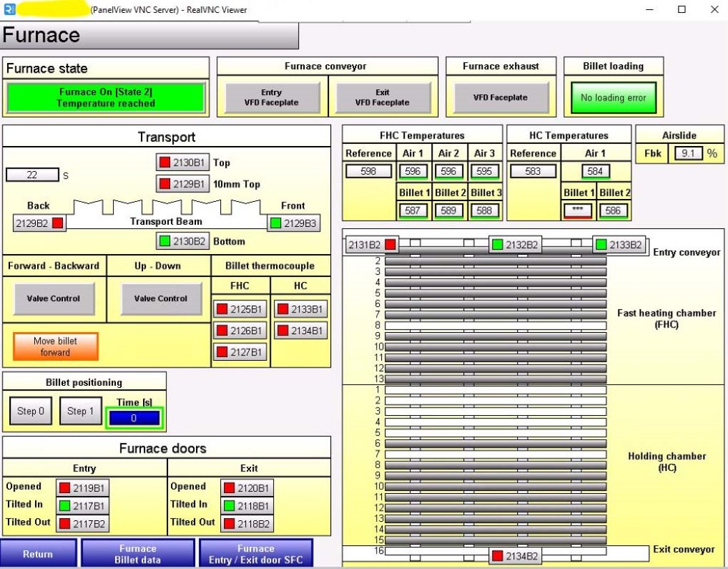Viewport: 728px width, 569px height.
Task: Open the Exit VFD Faceplate
Action: pyautogui.click(x=382, y=97)
